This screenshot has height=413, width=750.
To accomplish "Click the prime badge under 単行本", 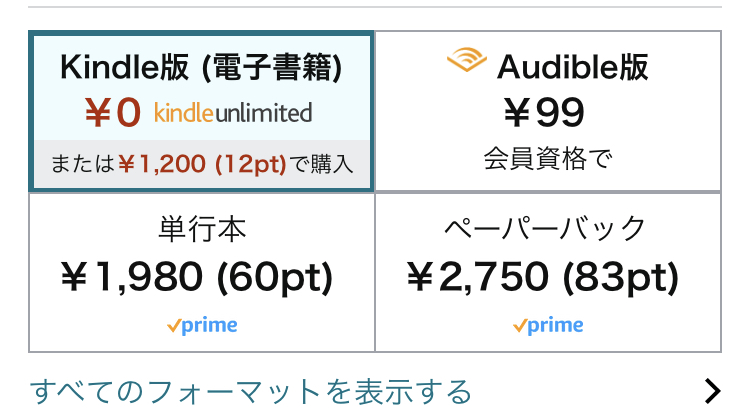I will [202, 325].
